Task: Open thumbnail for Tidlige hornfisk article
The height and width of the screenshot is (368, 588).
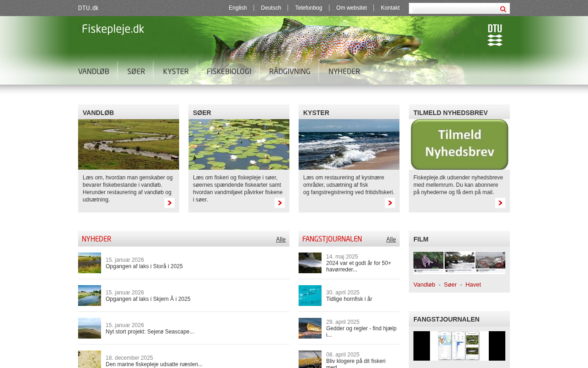Action: coord(310,296)
